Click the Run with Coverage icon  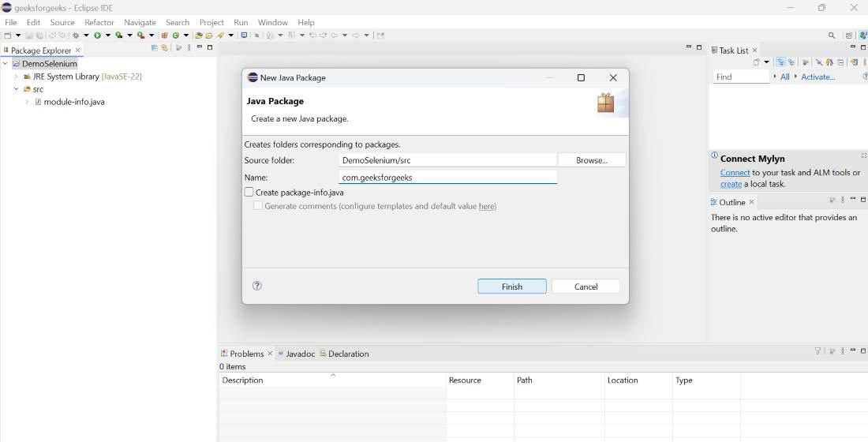coord(118,36)
